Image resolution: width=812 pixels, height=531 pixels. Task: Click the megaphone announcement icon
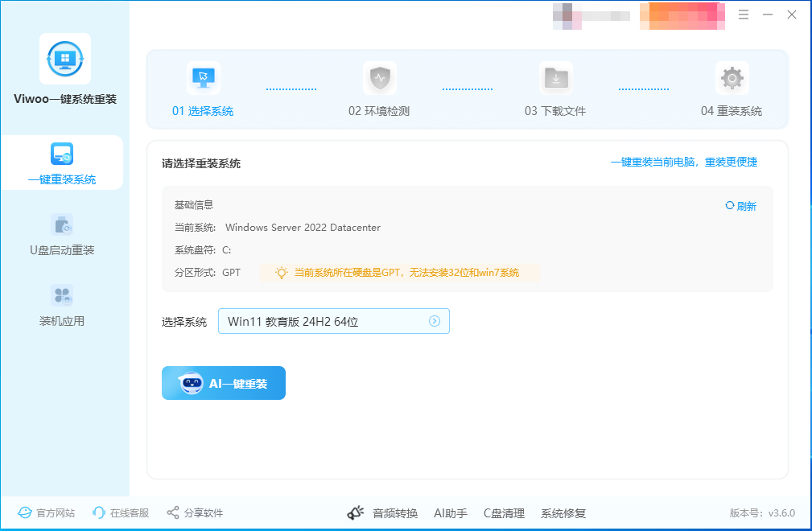[355, 512]
